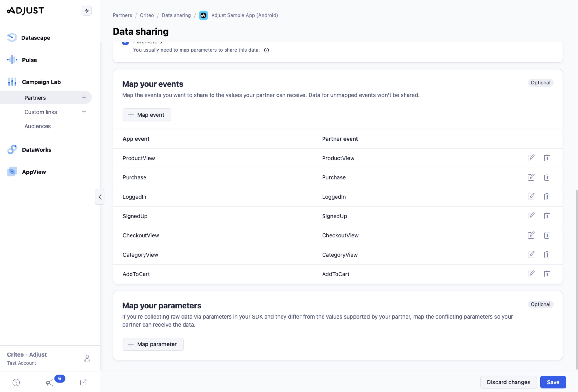Go to Criteo breadcrumb link
Viewport: 578px width, 392px height.
(147, 15)
